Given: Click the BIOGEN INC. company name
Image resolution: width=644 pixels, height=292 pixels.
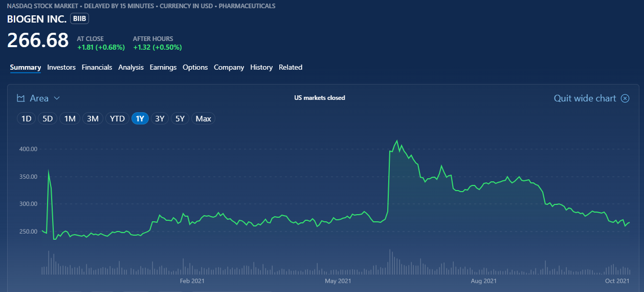Looking at the screenshot, I should tap(37, 19).
